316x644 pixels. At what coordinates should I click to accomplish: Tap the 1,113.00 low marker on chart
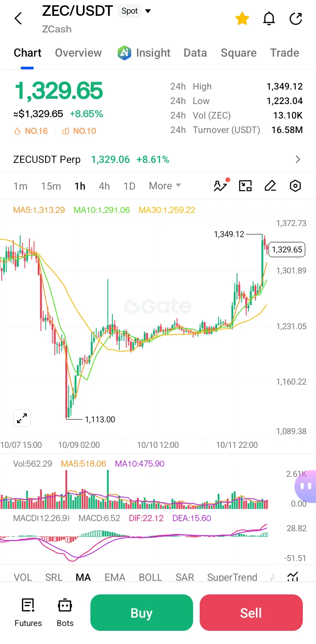point(100,419)
